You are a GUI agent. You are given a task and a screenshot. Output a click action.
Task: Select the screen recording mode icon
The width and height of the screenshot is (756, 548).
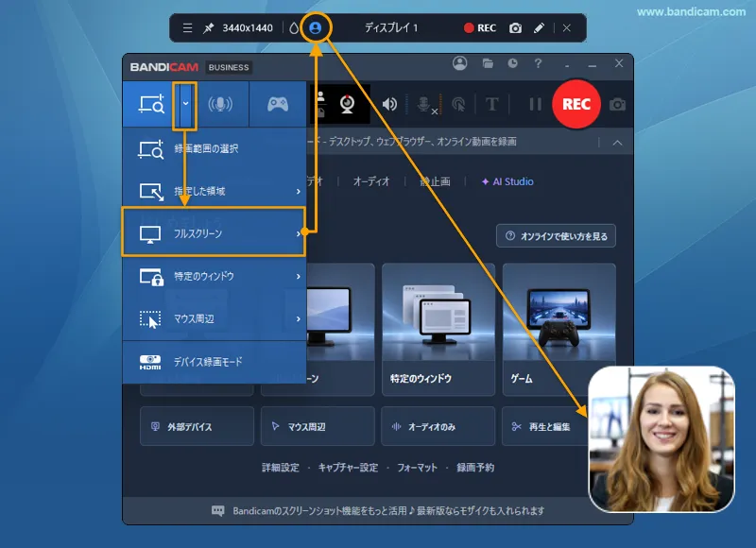click(x=151, y=104)
